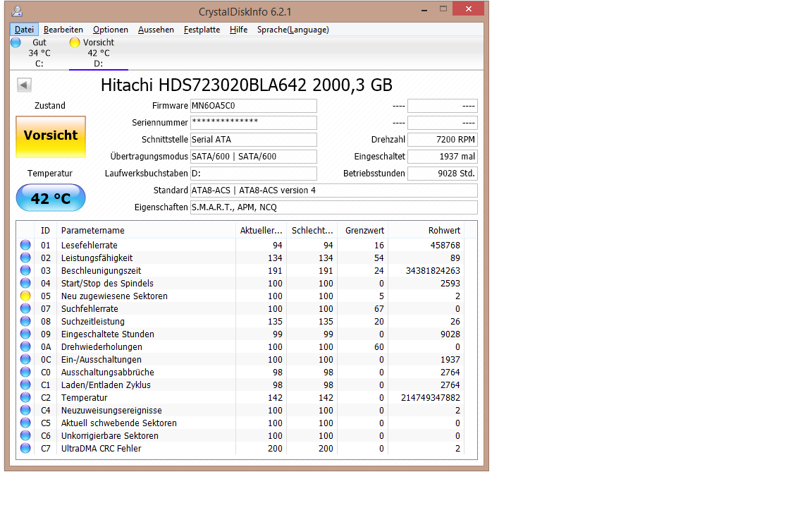This screenshot has height=508, width=812.
Task: Maximize the CrystalDiskInfo window
Action: click(x=443, y=9)
